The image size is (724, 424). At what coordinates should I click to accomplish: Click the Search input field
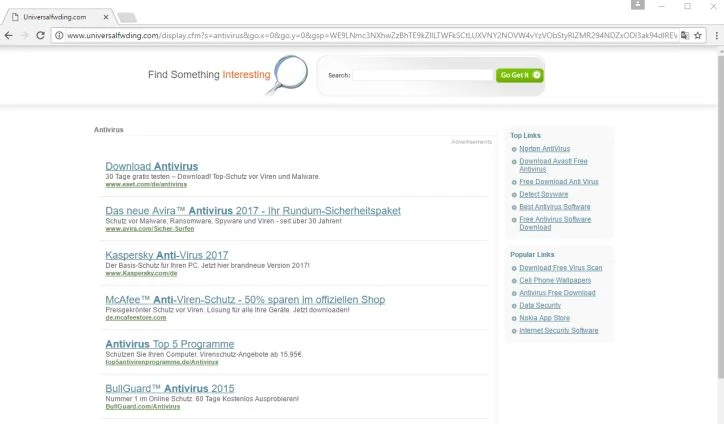point(423,75)
